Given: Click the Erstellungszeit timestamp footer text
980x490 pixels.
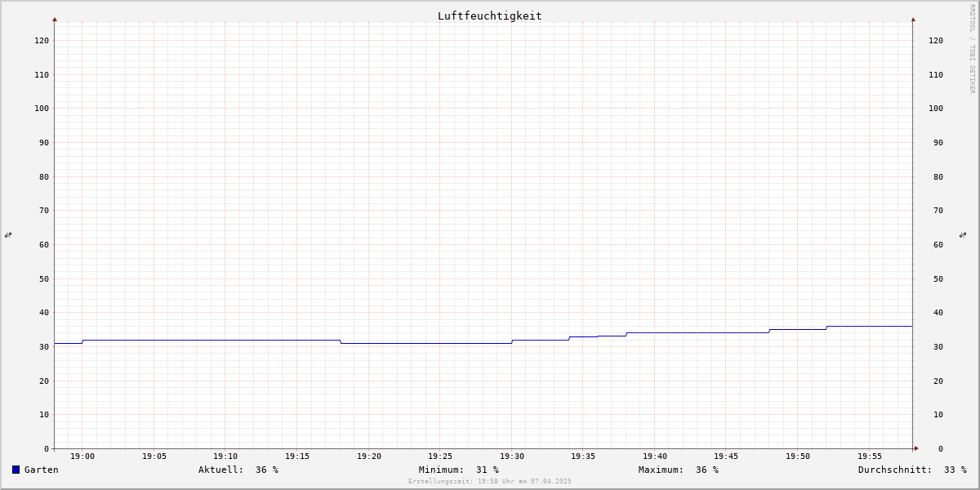Looking at the screenshot, I should [x=490, y=481].
